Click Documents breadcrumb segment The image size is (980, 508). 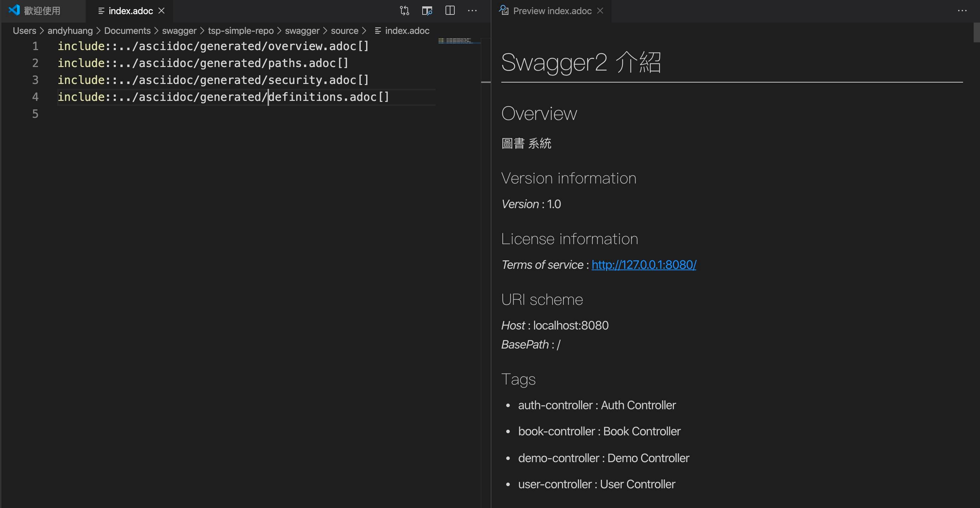point(127,31)
